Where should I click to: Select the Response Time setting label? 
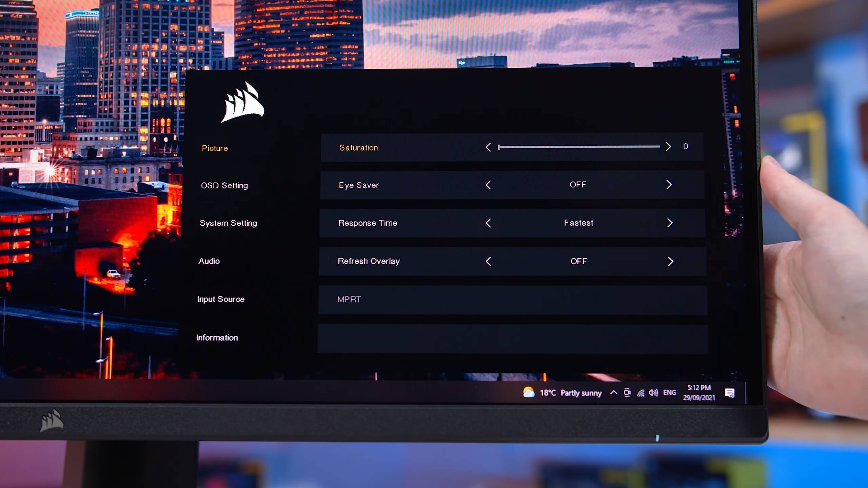368,223
